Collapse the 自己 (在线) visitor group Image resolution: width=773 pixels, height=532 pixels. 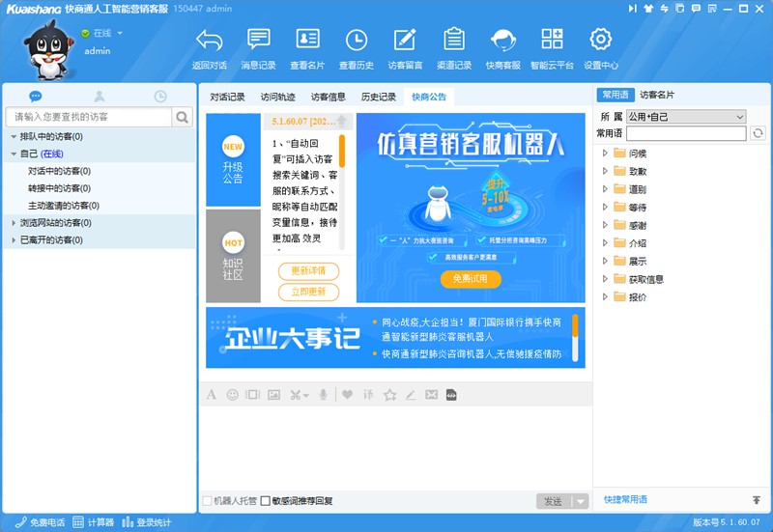(14, 154)
